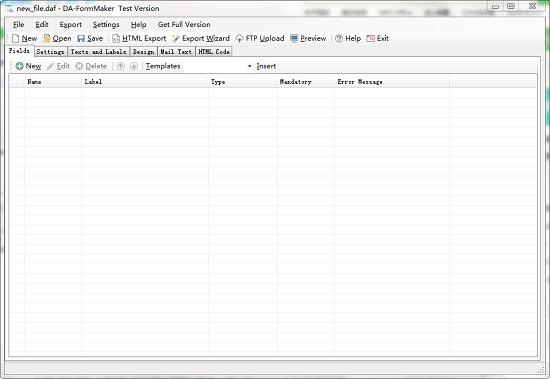Start the HTML Export
This screenshot has height=379, width=550.
coord(139,38)
